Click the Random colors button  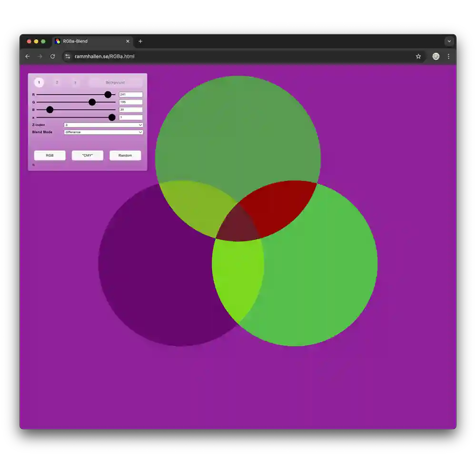pyautogui.click(x=125, y=156)
